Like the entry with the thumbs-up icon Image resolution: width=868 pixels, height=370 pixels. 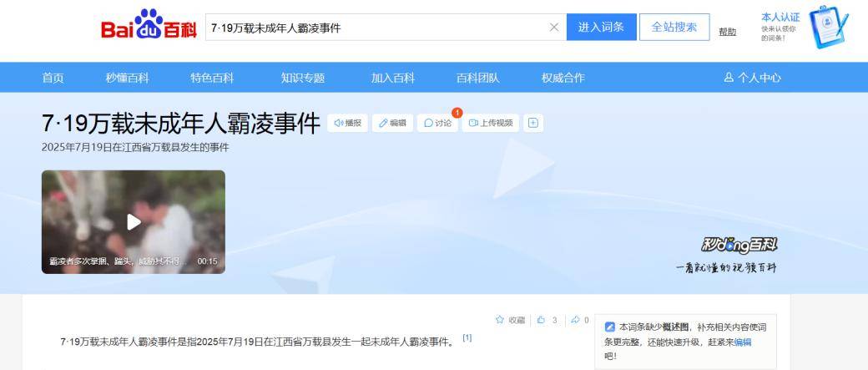click(x=542, y=320)
